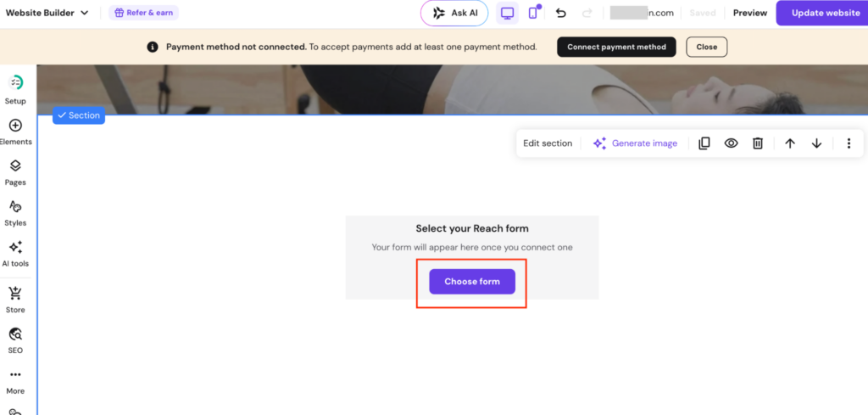Toggle section visibility with eye icon
This screenshot has height=415, width=868.
coord(732,143)
